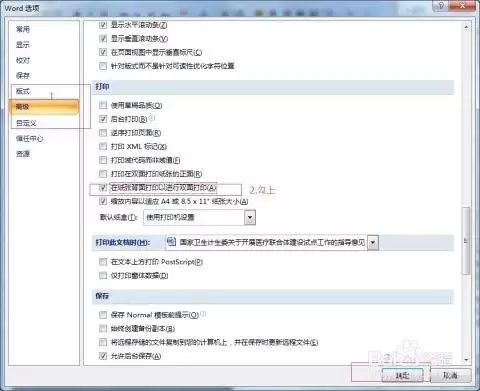Image resolution: width=480 pixels, height=391 pixels.
Task: Click the help question mark icon
Action: (441, 5)
